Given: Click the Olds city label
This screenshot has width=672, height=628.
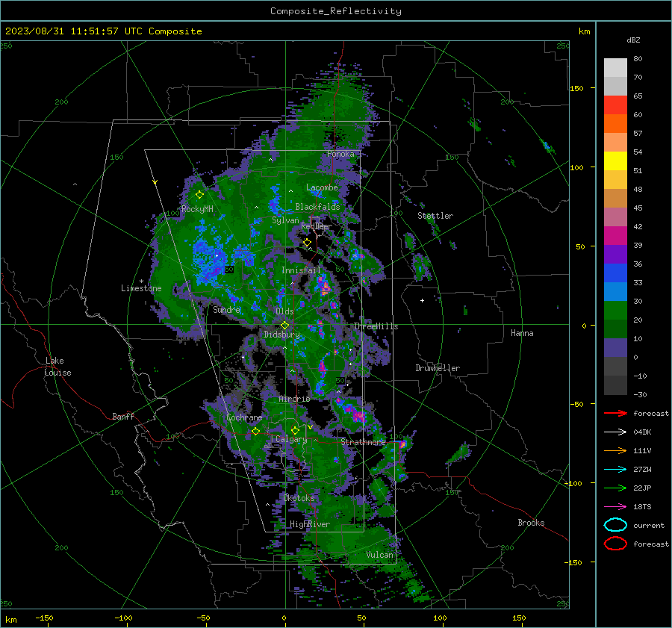Looking at the screenshot, I should (284, 311).
